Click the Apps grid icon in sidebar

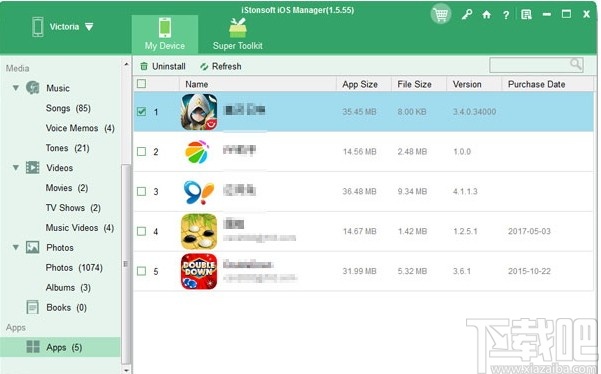click(33, 346)
